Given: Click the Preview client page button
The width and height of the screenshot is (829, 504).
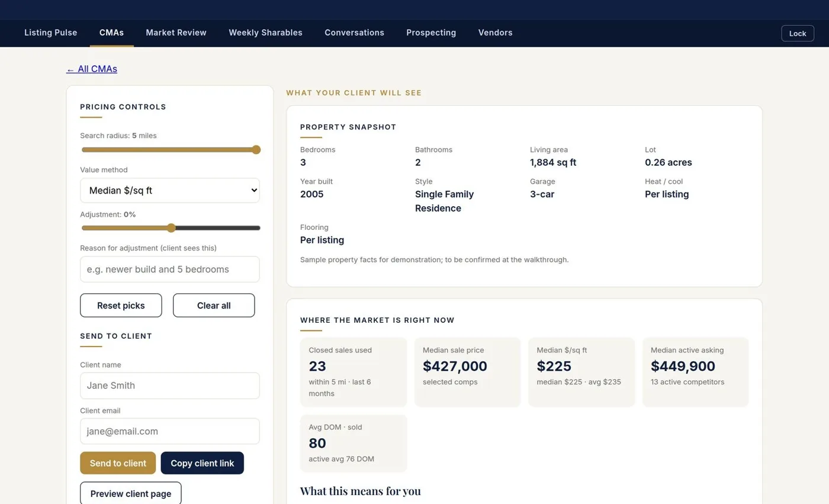Looking at the screenshot, I should click(x=131, y=493).
